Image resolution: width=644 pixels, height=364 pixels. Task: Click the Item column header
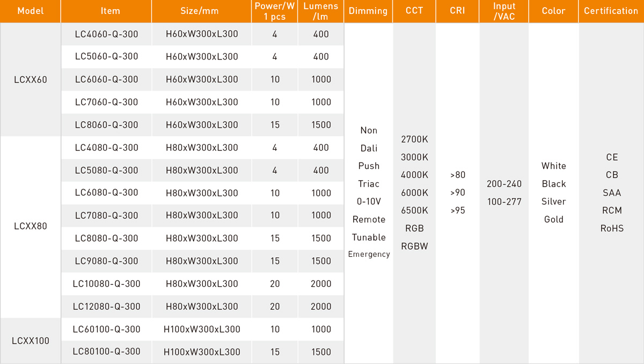106,11
